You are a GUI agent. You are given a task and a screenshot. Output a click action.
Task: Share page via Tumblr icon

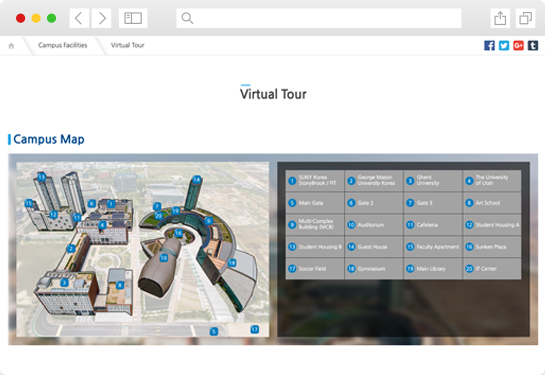coord(533,46)
